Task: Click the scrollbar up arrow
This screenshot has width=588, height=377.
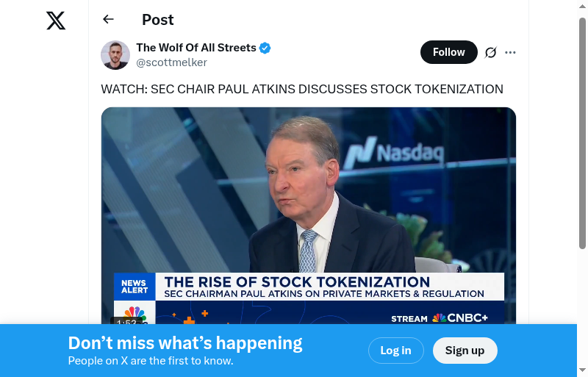Action: click(x=582, y=6)
